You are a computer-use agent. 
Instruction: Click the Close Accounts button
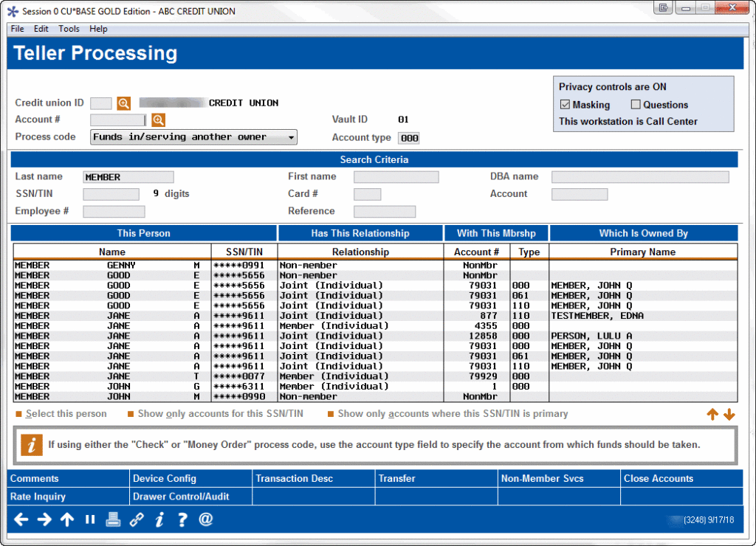click(681, 479)
